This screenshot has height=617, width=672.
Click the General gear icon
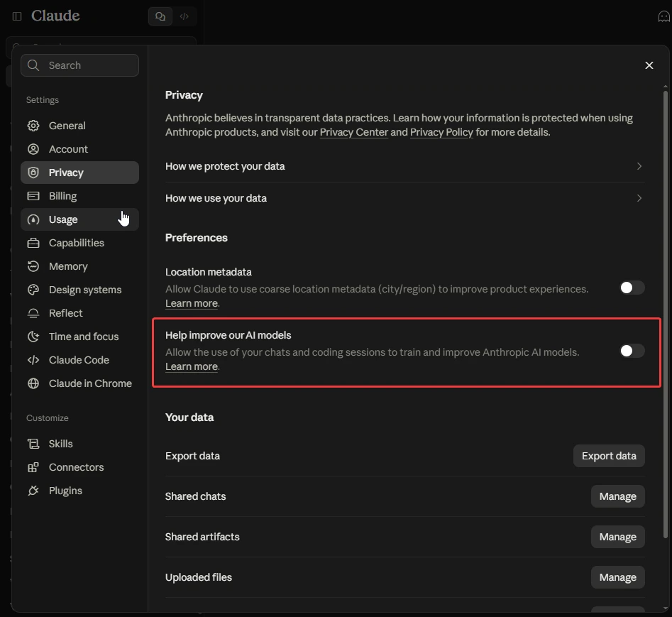(x=33, y=126)
